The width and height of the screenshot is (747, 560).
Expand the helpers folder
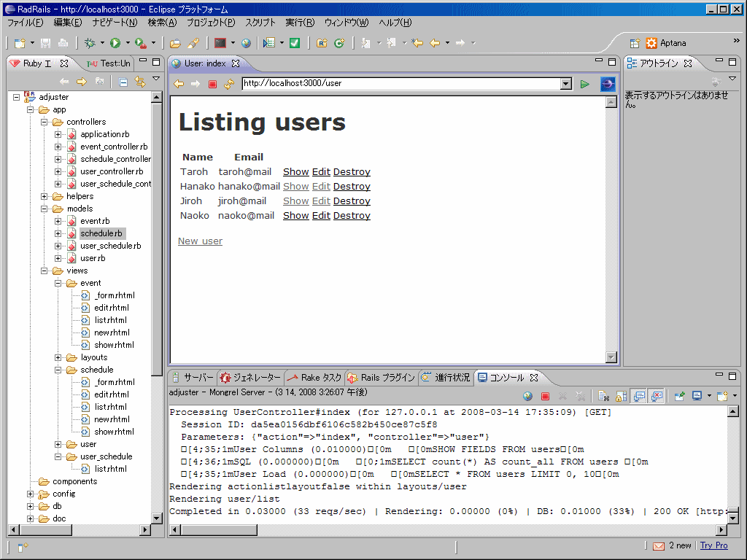coord(44,196)
